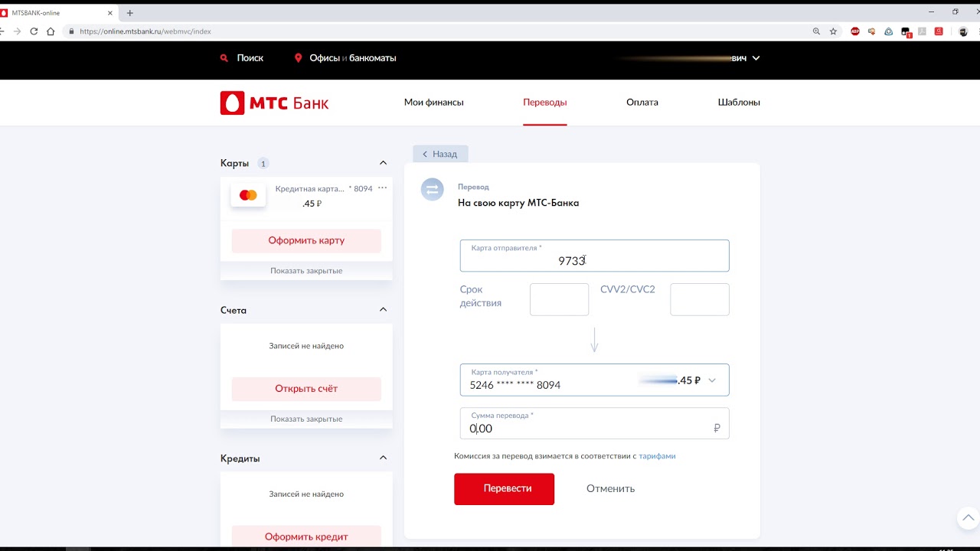Open the тарифами link
This screenshot has width=980, height=551.
coord(657,456)
